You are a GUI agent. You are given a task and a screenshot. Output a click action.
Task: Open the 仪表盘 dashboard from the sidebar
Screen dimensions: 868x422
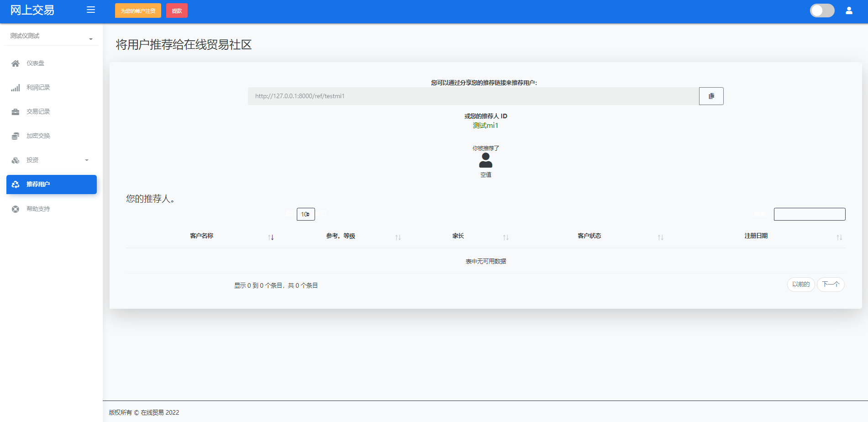[x=35, y=63]
